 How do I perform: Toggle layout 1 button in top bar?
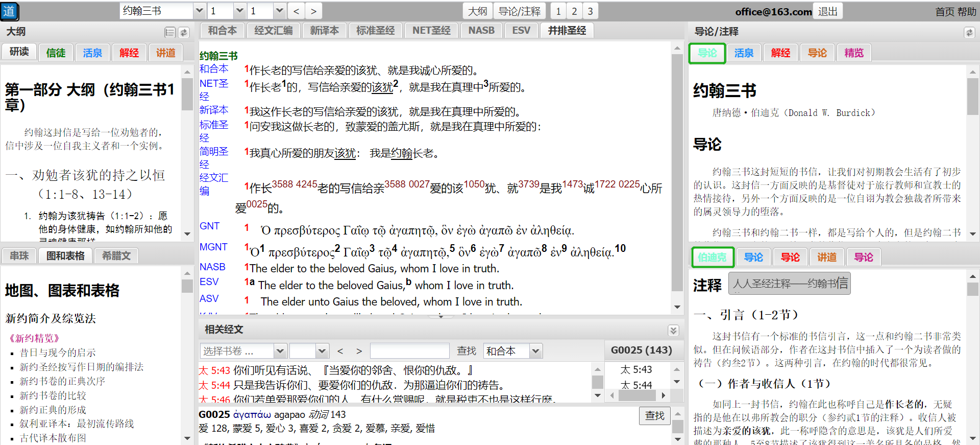[558, 11]
